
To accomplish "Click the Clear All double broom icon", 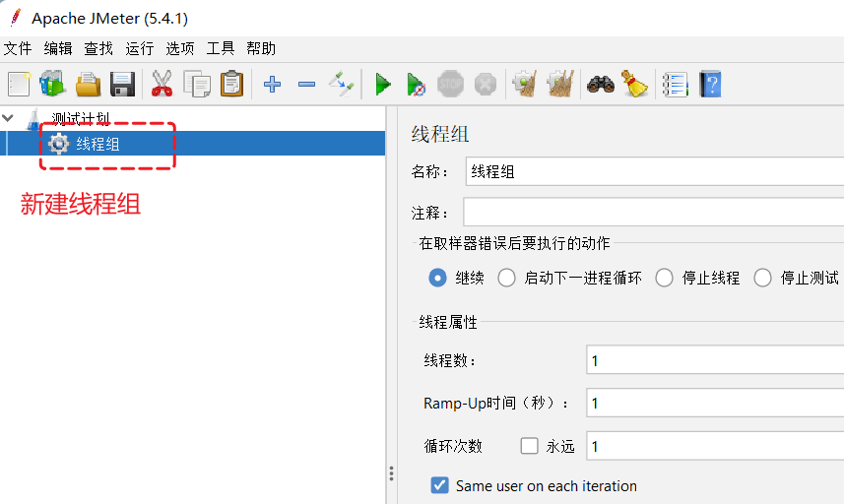I will point(560,85).
